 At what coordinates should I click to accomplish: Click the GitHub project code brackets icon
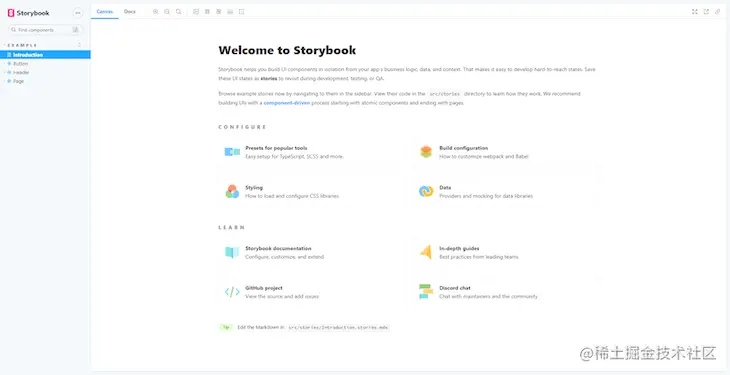232,292
